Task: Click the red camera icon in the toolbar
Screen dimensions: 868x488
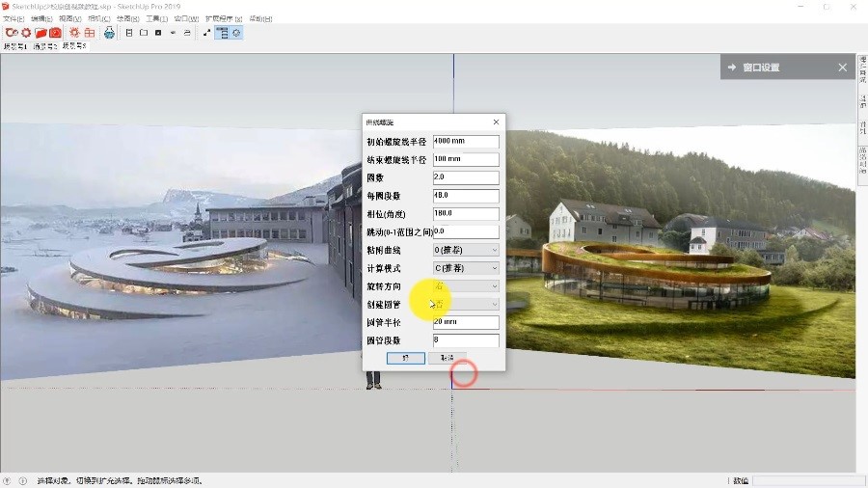Action: coord(55,33)
